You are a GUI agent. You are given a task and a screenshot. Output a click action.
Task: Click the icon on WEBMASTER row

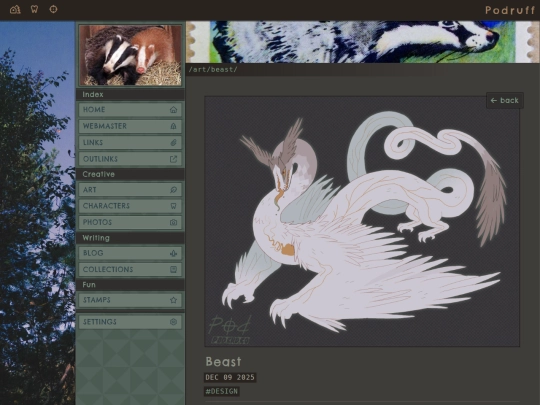pos(173,126)
